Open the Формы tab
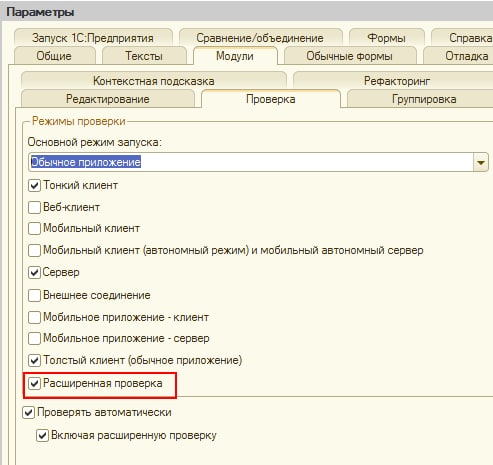 [x=386, y=38]
